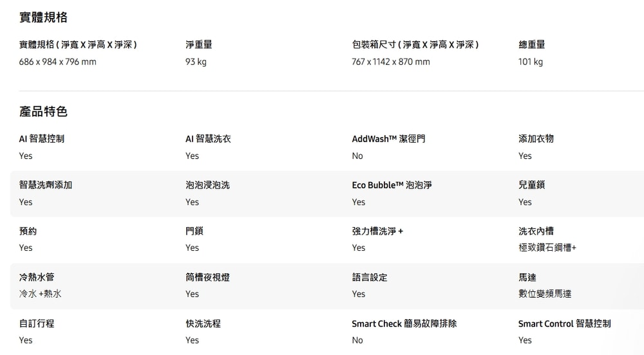Select the 數位變頻馬達 motor value
The width and height of the screenshot is (644, 355).
(545, 294)
